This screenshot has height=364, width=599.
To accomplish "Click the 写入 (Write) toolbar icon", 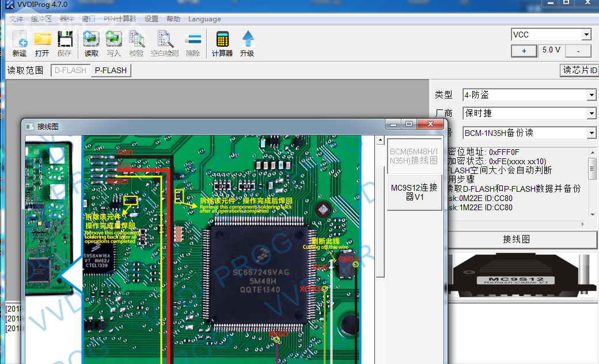I will pos(113,44).
